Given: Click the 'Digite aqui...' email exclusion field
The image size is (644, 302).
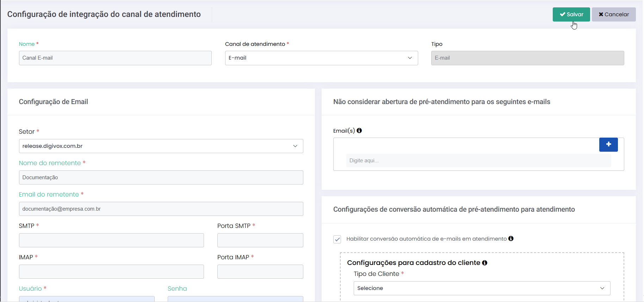Looking at the screenshot, I should click(x=478, y=161).
